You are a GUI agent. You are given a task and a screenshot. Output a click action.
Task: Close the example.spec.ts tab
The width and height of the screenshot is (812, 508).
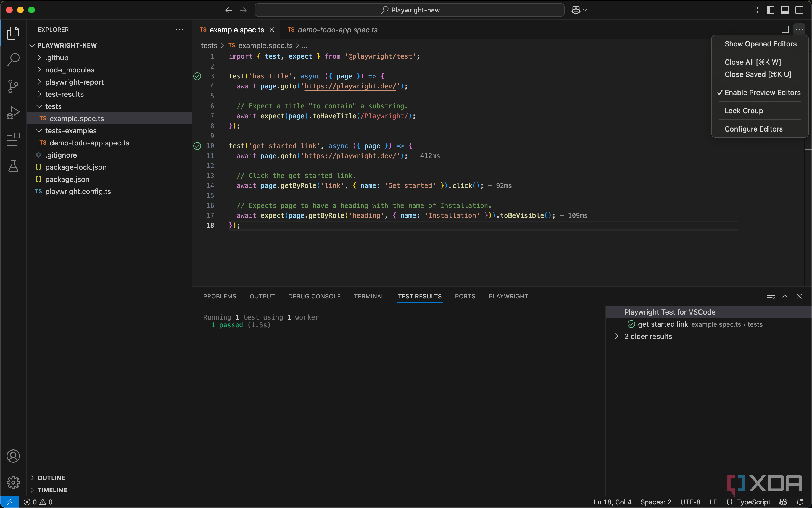pyautogui.click(x=272, y=30)
